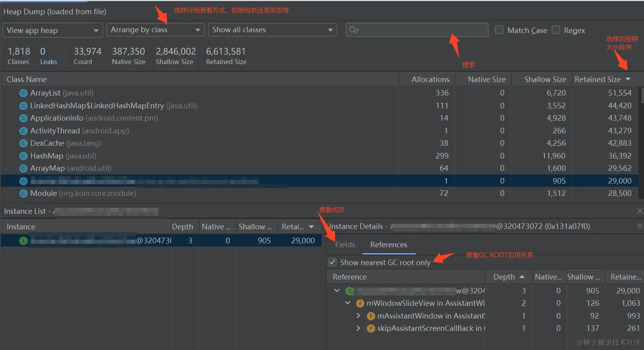The image size is (644, 350).
Task: Click the field icon beside mWindowSlideView
Action: pos(360,303)
